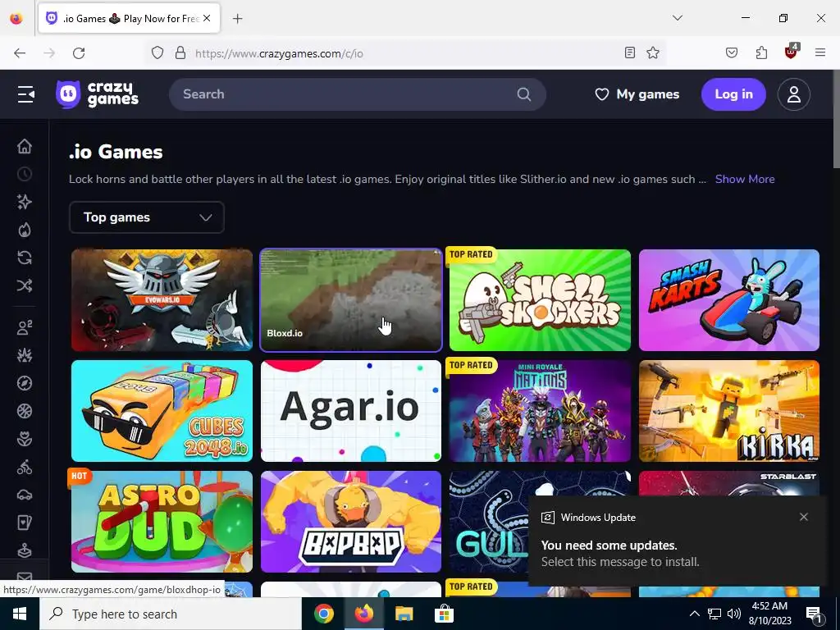The height and width of the screenshot is (630, 840).
Task: Open the Adventure compass category icon
Action: pos(25,383)
